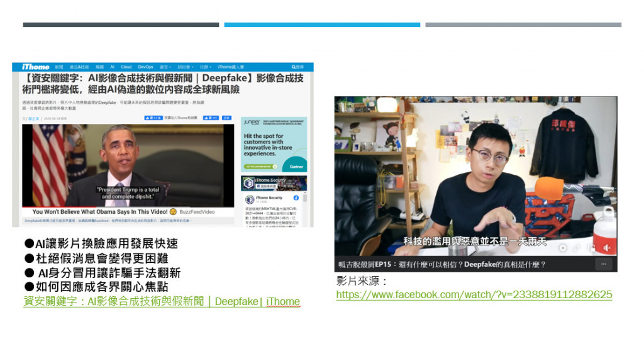The width and height of the screenshot is (644, 361).
Task: Open the three-dot more options button
Action: (603, 264)
